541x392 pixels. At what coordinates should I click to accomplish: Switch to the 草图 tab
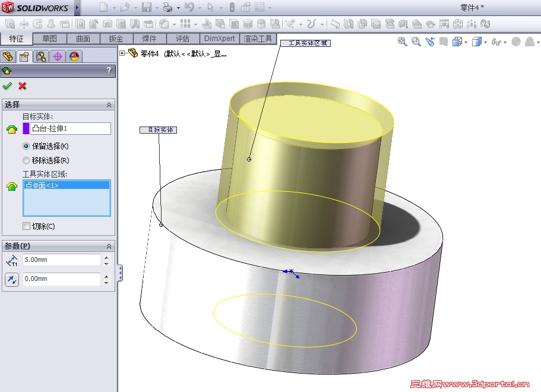coord(50,39)
